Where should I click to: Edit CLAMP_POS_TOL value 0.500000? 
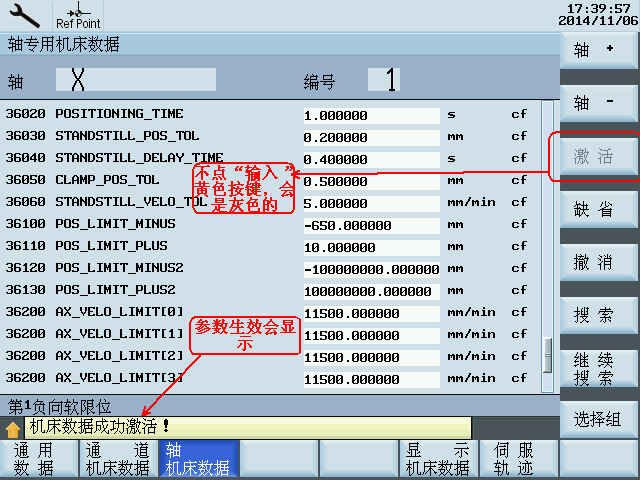click(x=371, y=182)
